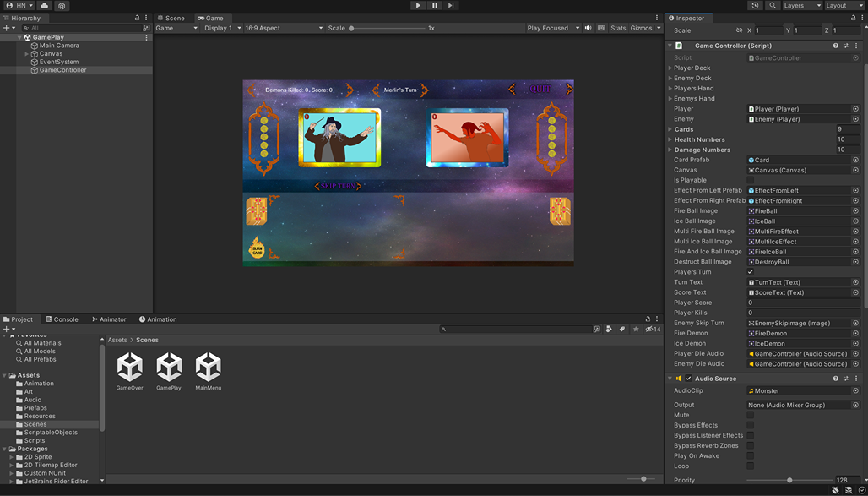Click the Stats button in Game view
Viewport: 868px width, 496px height.
[x=618, y=28]
